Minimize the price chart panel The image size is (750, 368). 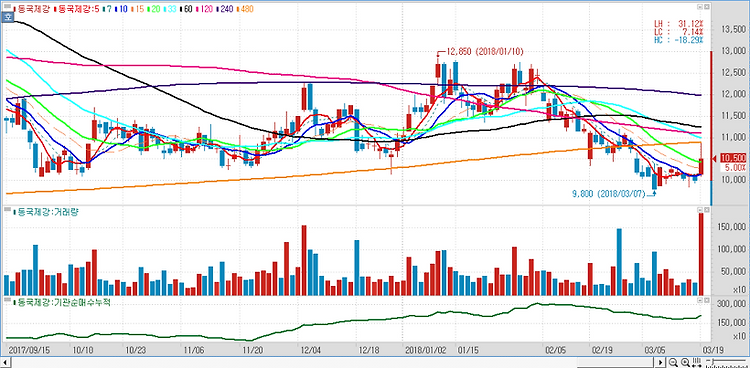pyautogui.click(x=700, y=7)
